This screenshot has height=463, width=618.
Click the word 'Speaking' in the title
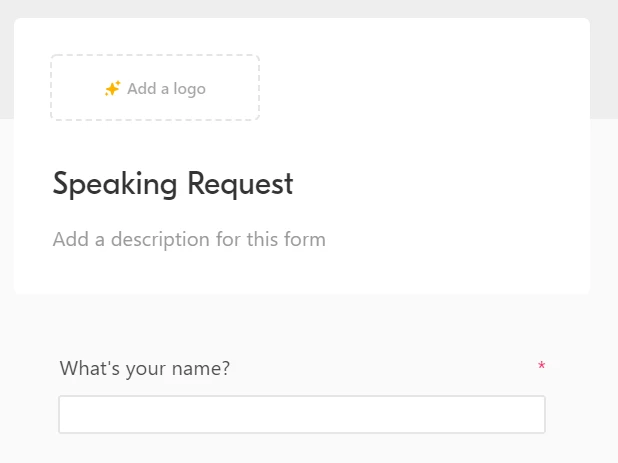pyautogui.click(x=115, y=184)
